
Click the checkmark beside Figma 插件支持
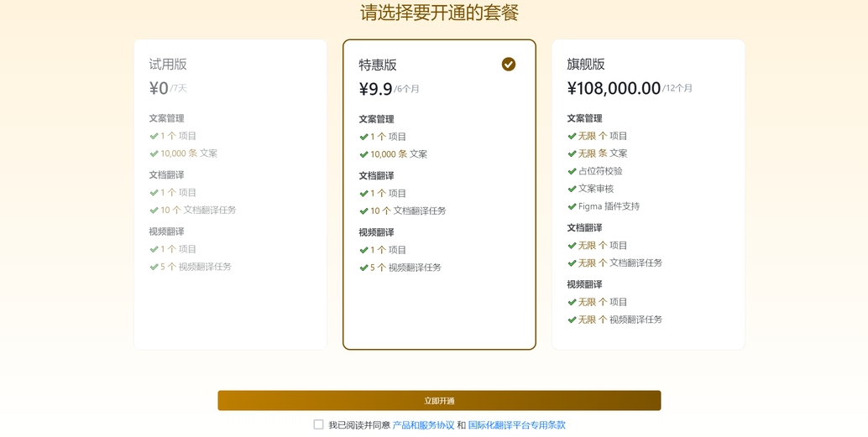pyautogui.click(x=572, y=206)
